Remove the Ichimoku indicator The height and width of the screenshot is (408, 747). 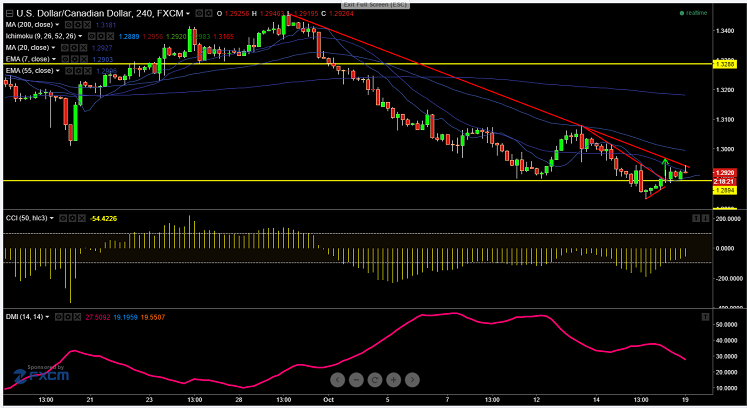pyautogui.click(x=110, y=36)
